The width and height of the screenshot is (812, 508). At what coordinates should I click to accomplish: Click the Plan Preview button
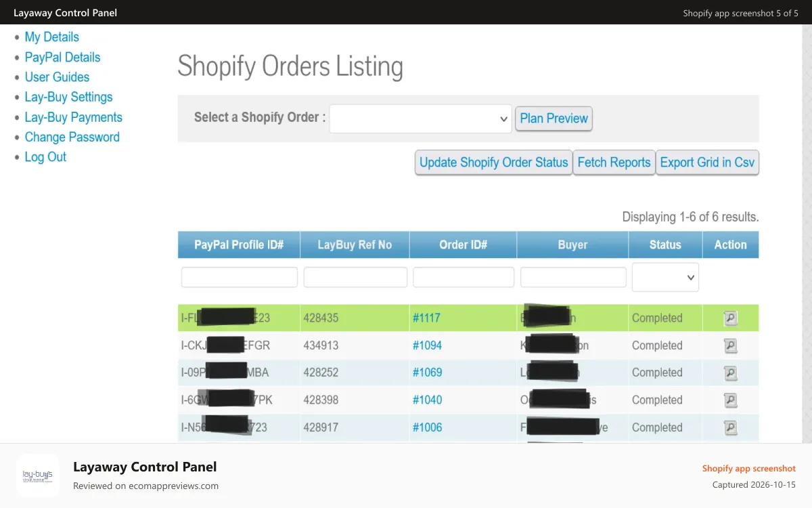[x=554, y=119]
